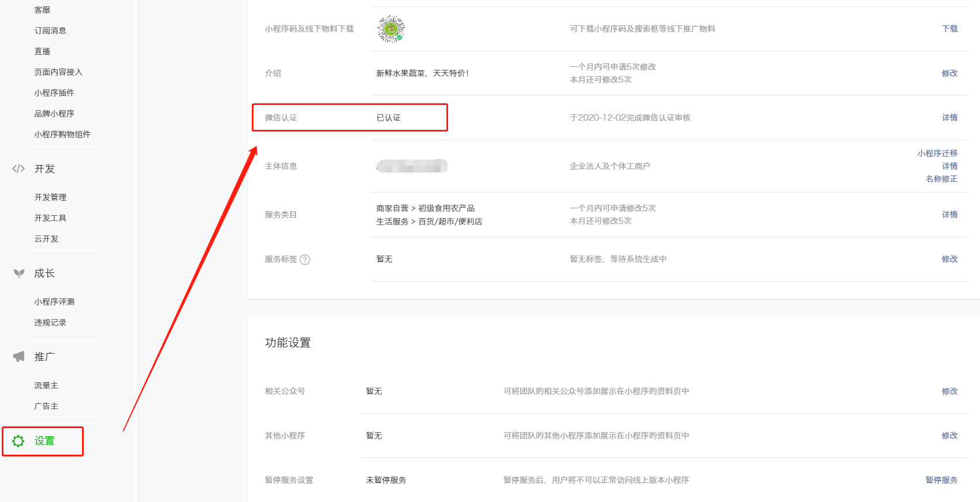Open 品牌小程序 in the sidebar
The image size is (980, 502).
(x=54, y=114)
